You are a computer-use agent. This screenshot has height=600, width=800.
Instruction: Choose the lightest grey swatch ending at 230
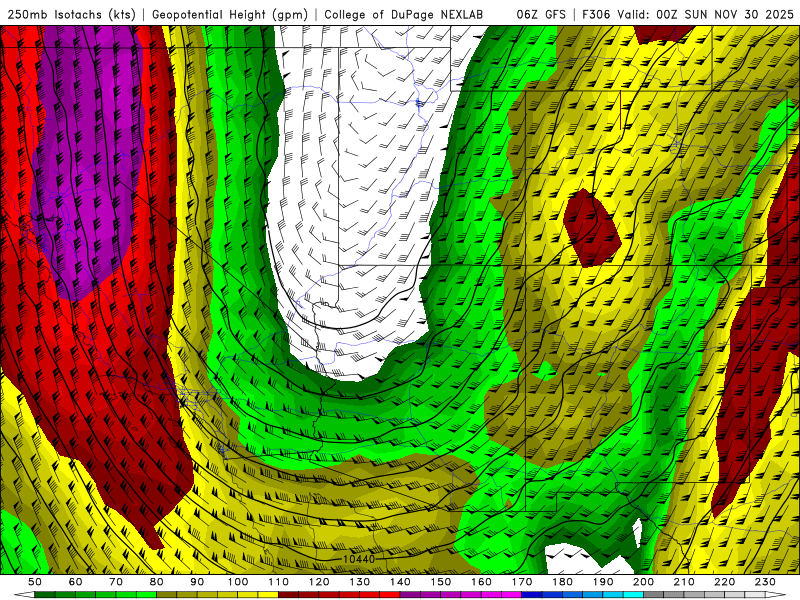pos(755,595)
